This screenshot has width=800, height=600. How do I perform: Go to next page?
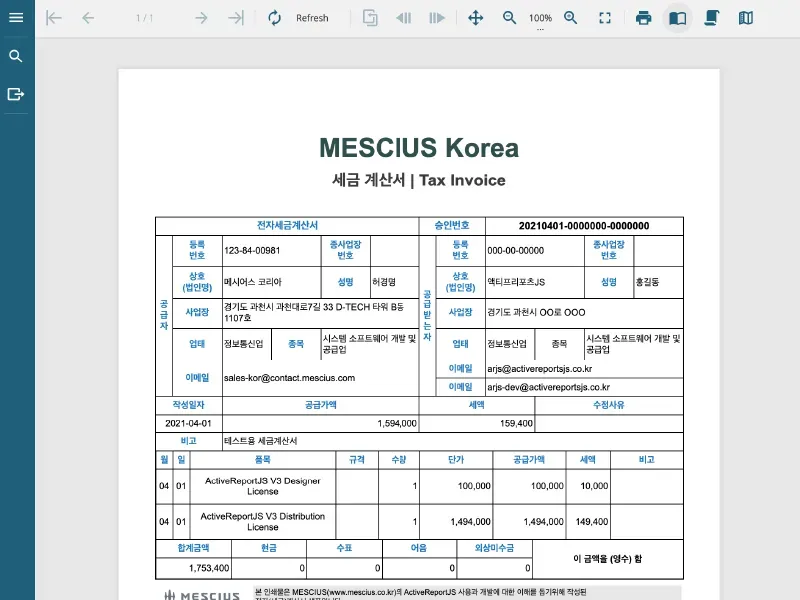202,18
